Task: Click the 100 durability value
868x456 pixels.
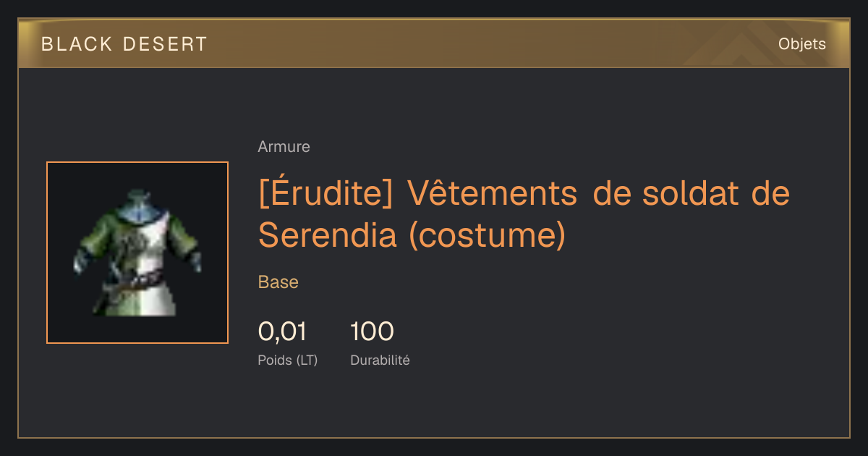Action: (372, 332)
